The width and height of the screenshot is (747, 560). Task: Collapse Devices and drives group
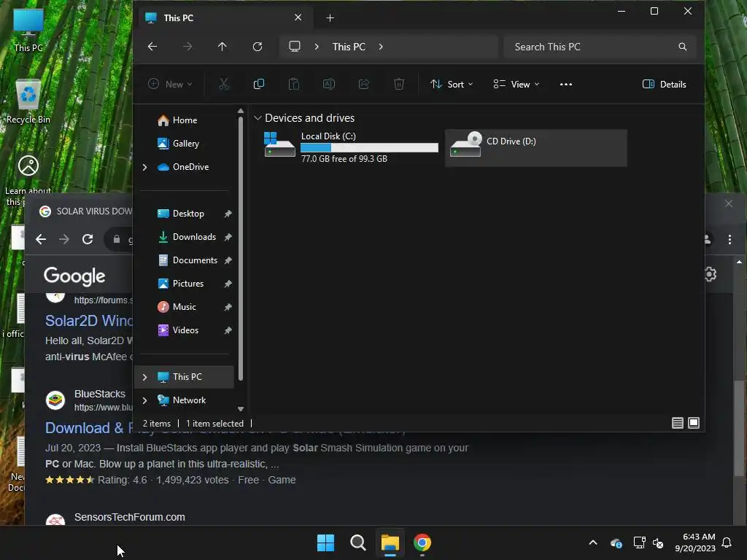[x=258, y=117]
